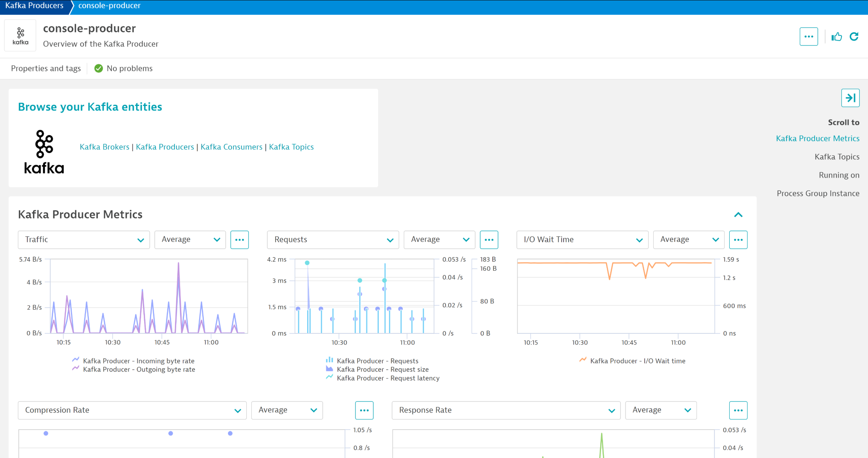Jump to Process Group Instance section
This screenshot has height=458, width=868.
pos(818,194)
